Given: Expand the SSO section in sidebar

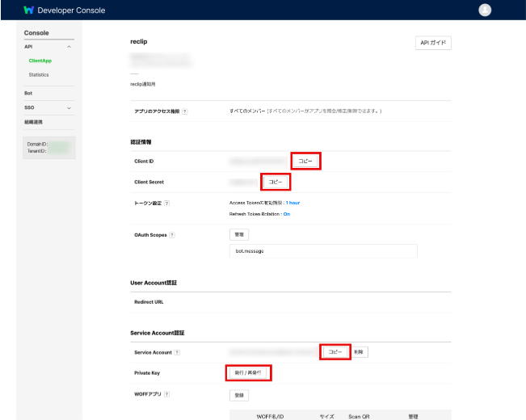Looking at the screenshot, I should pyautogui.click(x=69, y=107).
